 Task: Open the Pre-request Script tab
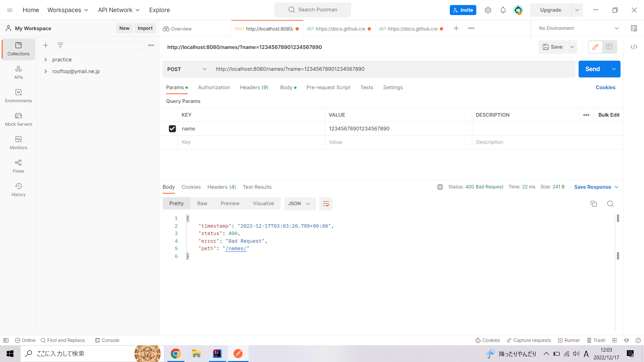pyautogui.click(x=328, y=87)
